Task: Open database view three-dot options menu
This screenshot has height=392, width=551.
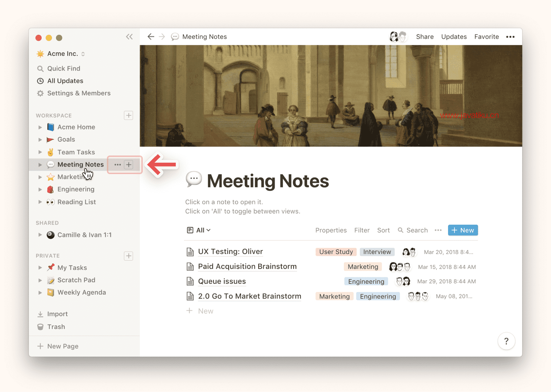Action: (x=438, y=230)
